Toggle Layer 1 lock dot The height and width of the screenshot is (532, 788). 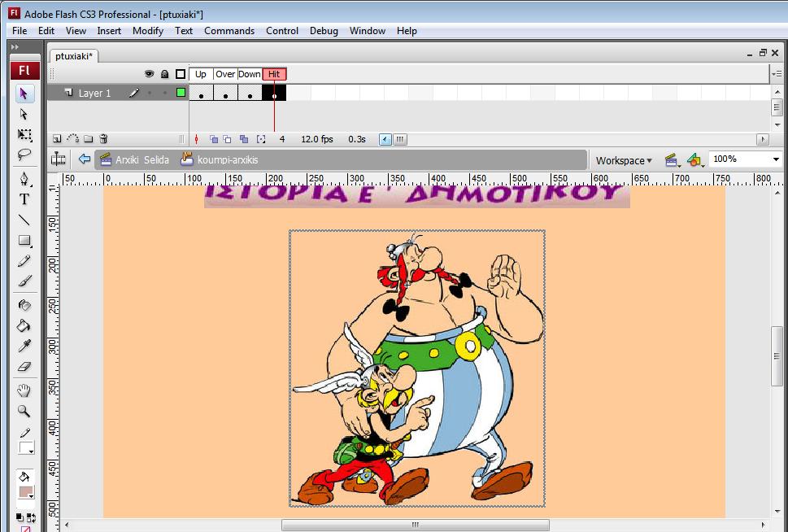164,93
